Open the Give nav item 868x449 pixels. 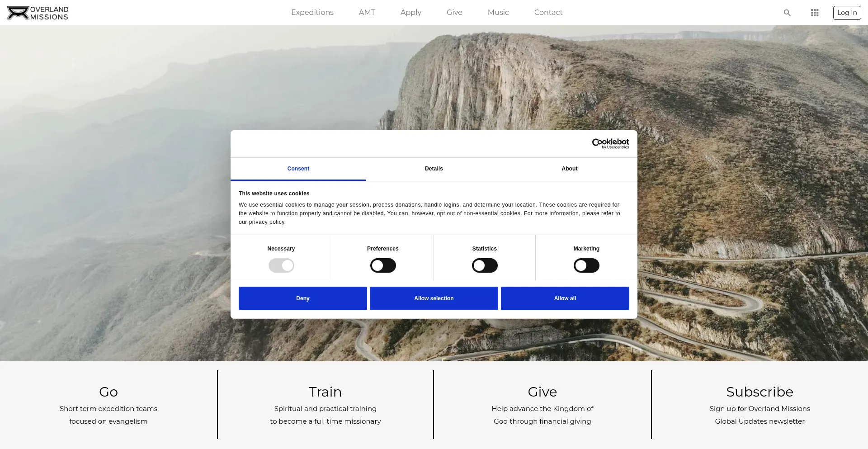point(454,13)
